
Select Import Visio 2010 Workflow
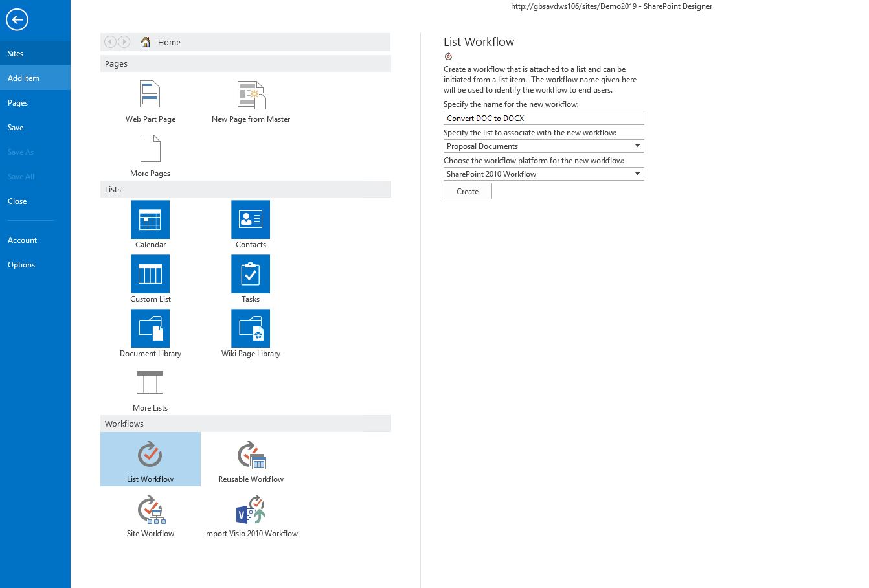point(251,510)
